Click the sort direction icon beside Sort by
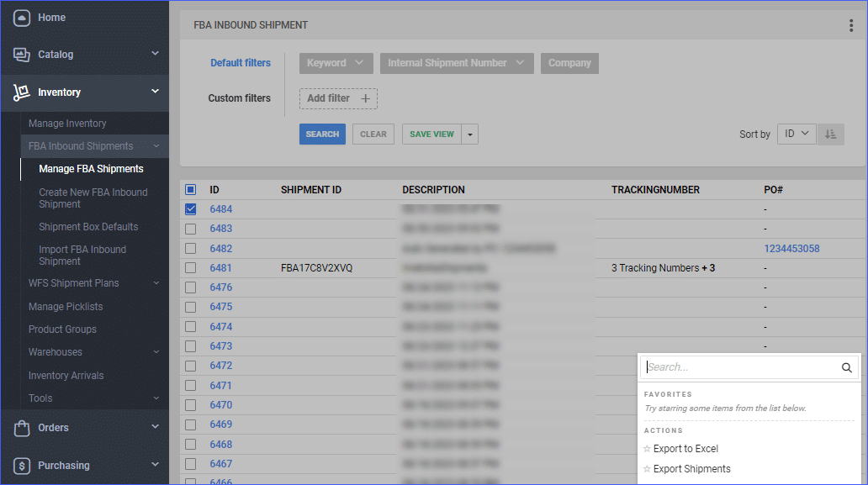 [831, 134]
